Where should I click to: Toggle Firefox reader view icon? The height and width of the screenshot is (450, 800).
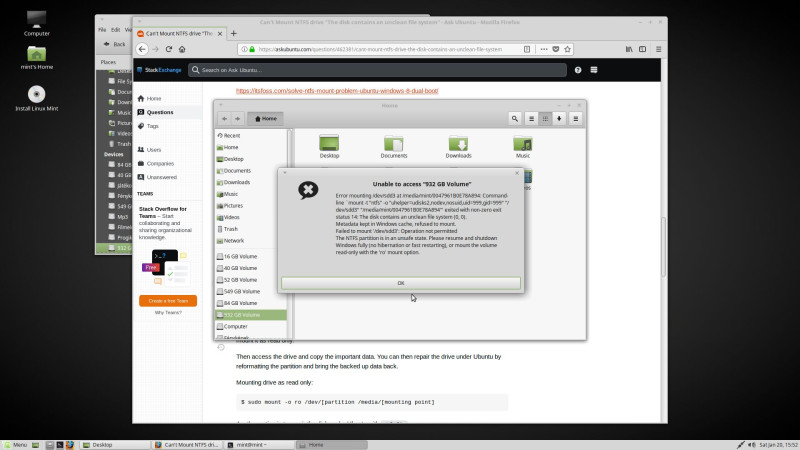coord(527,49)
